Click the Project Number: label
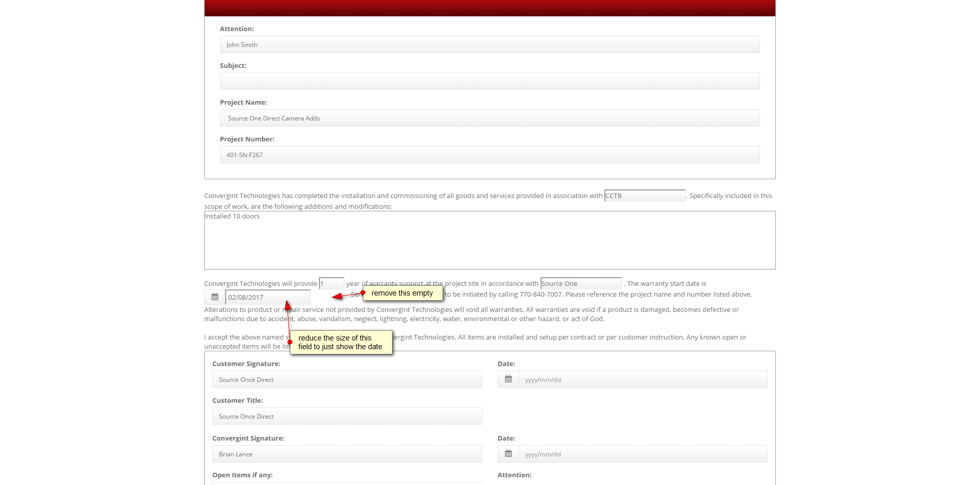The image size is (980, 485). click(x=247, y=139)
